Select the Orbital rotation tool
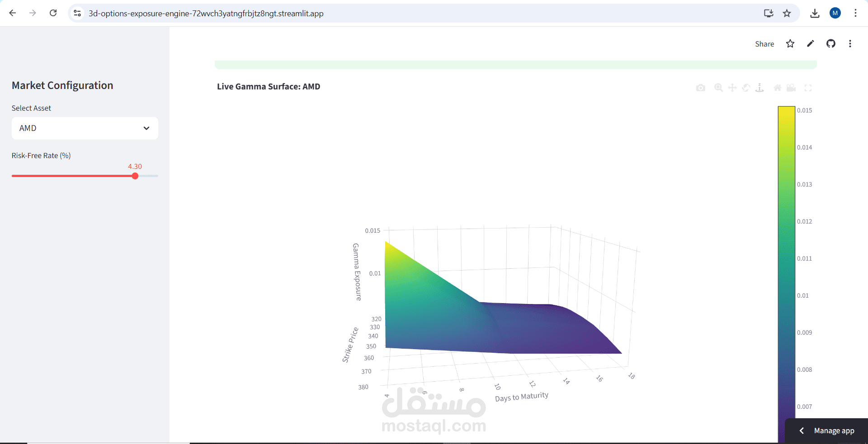The width and height of the screenshot is (868, 444). pos(746,88)
